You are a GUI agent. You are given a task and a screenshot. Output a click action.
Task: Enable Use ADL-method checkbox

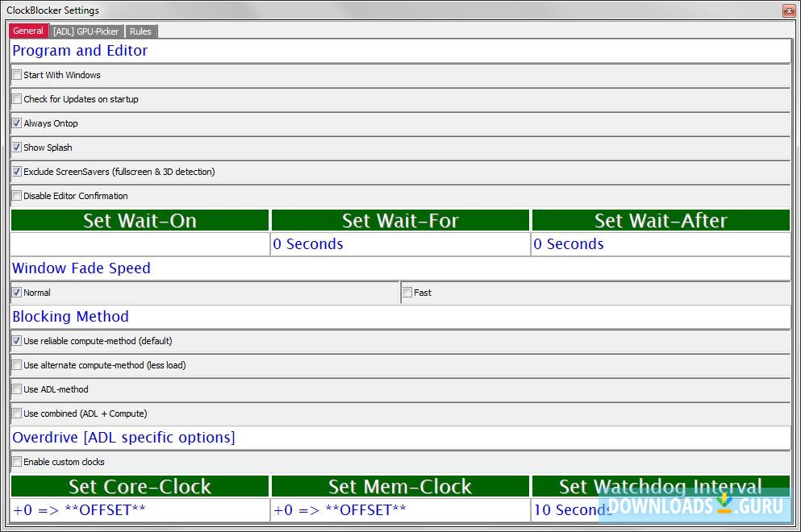point(17,389)
